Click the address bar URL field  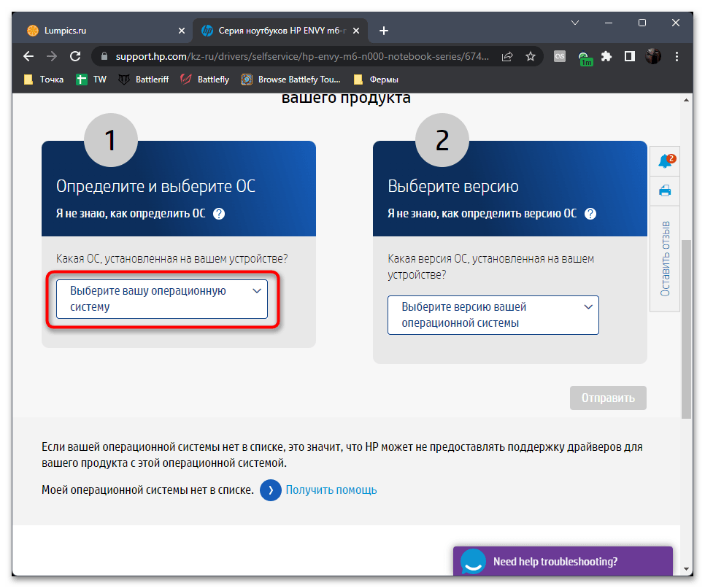click(302, 57)
